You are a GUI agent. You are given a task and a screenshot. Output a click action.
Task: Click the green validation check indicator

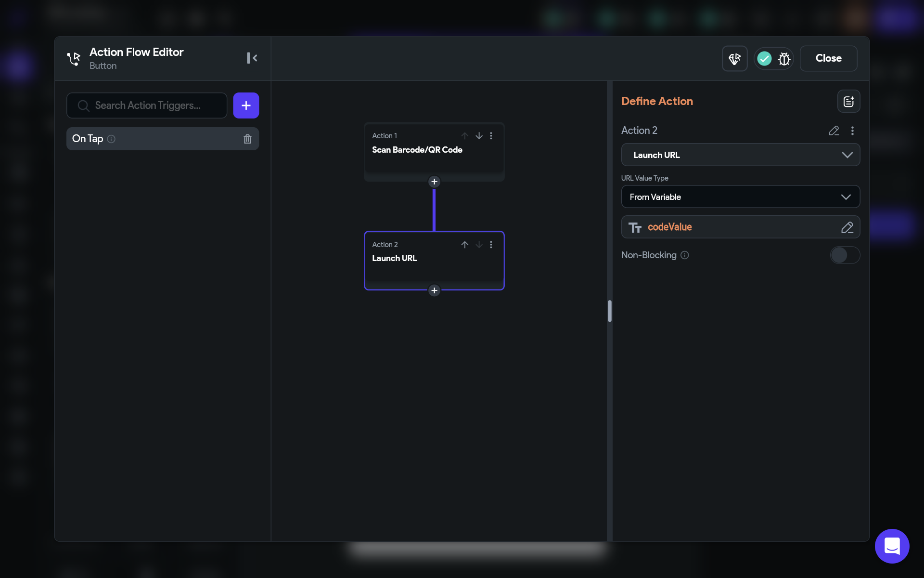(x=764, y=59)
